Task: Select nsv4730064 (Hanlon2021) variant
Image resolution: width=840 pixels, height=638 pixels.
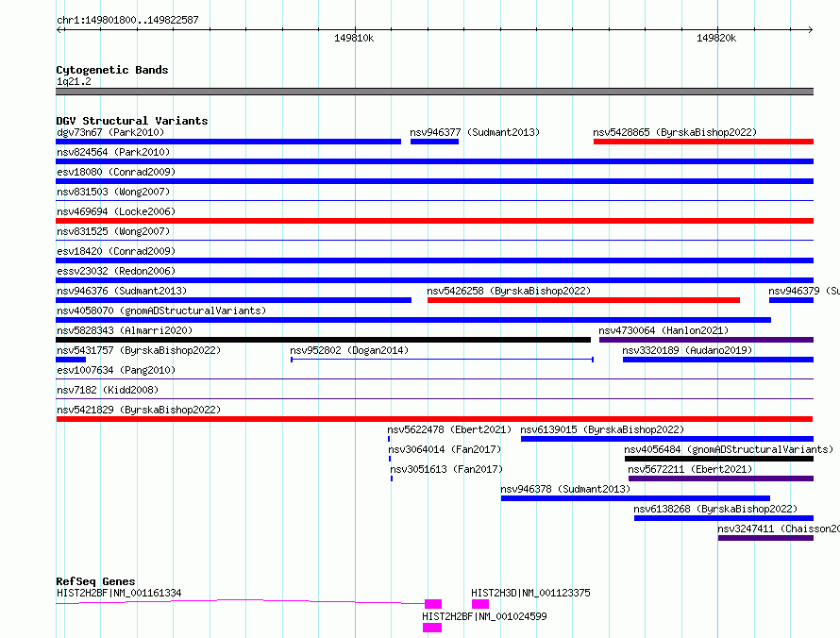Action: click(x=706, y=340)
